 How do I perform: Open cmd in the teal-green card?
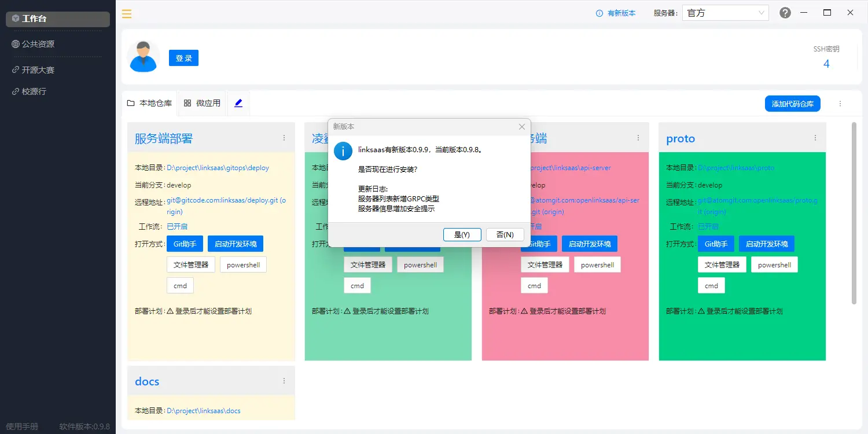(x=357, y=285)
